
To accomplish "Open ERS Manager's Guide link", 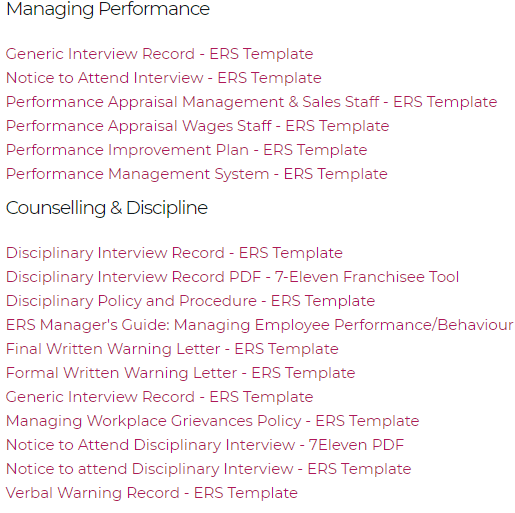I will [260, 325].
